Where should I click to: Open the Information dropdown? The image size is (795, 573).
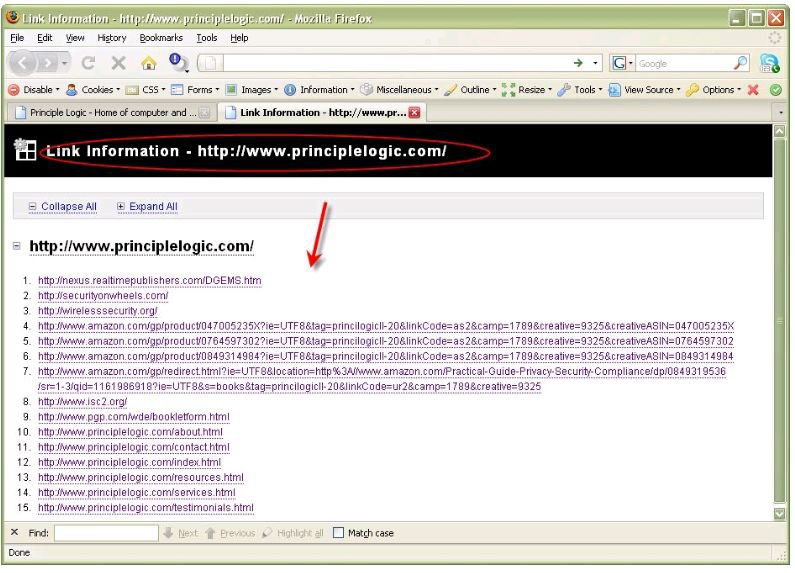(x=319, y=90)
